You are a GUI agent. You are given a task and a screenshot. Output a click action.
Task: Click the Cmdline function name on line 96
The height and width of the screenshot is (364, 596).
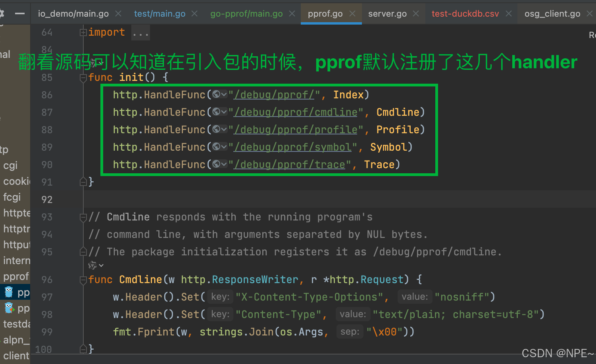click(x=140, y=280)
